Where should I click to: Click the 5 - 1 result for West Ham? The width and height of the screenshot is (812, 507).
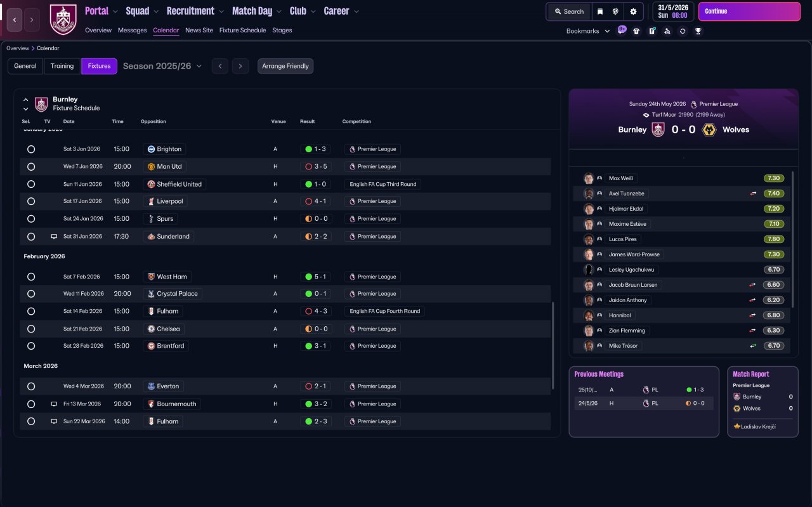(x=317, y=277)
